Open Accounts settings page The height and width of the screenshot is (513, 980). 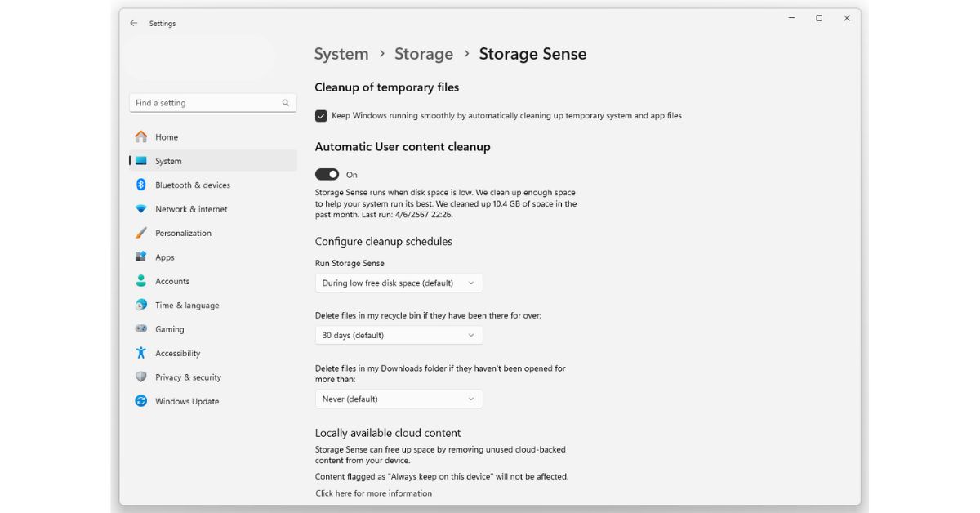pyautogui.click(x=213, y=281)
